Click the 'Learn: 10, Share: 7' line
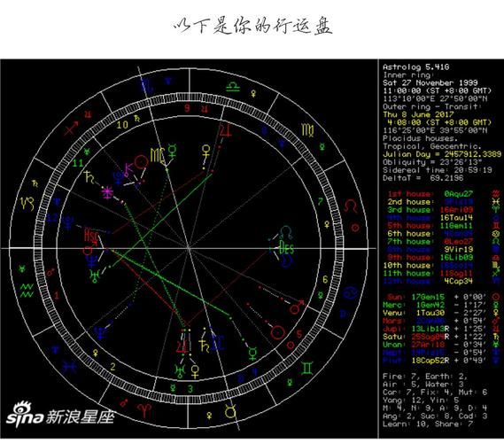 [x=428, y=424]
